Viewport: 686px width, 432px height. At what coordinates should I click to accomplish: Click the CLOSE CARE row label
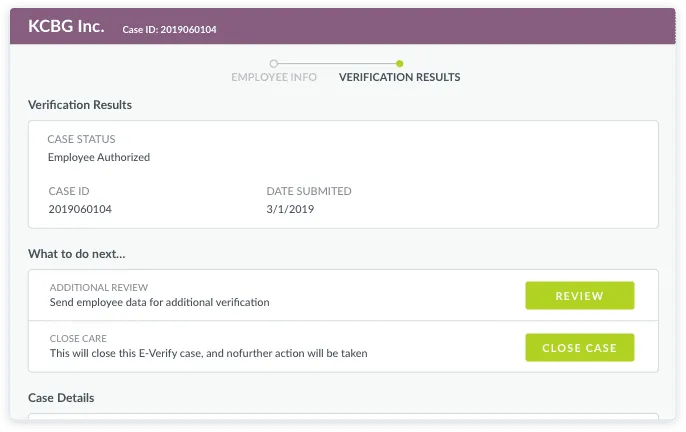pyautogui.click(x=78, y=338)
